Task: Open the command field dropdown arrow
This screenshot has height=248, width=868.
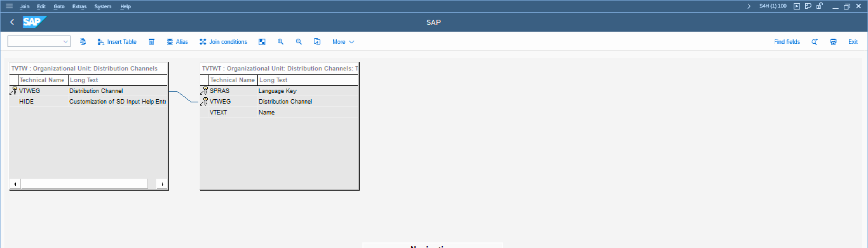Action: pyautogui.click(x=65, y=42)
